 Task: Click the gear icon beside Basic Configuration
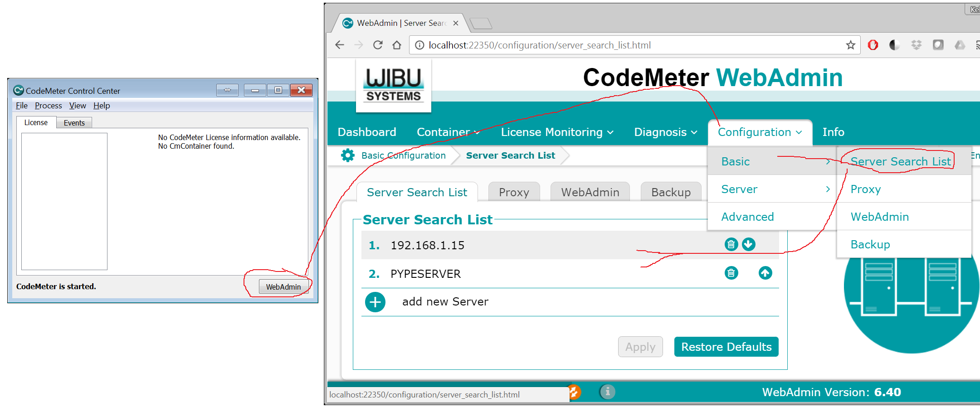tap(348, 155)
